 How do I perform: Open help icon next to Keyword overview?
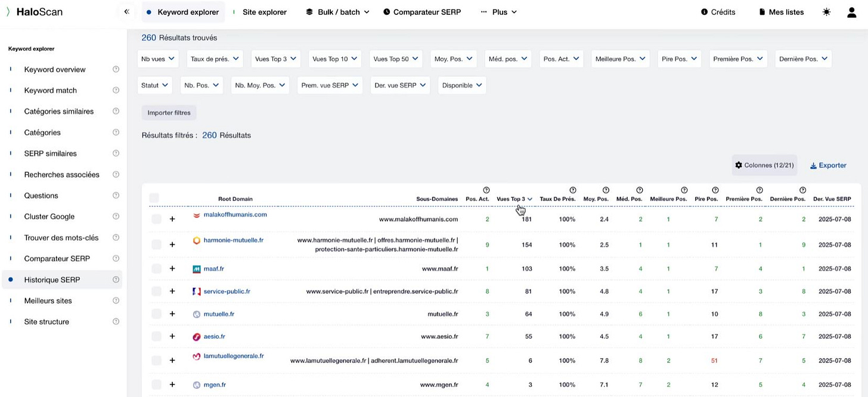pos(116,69)
